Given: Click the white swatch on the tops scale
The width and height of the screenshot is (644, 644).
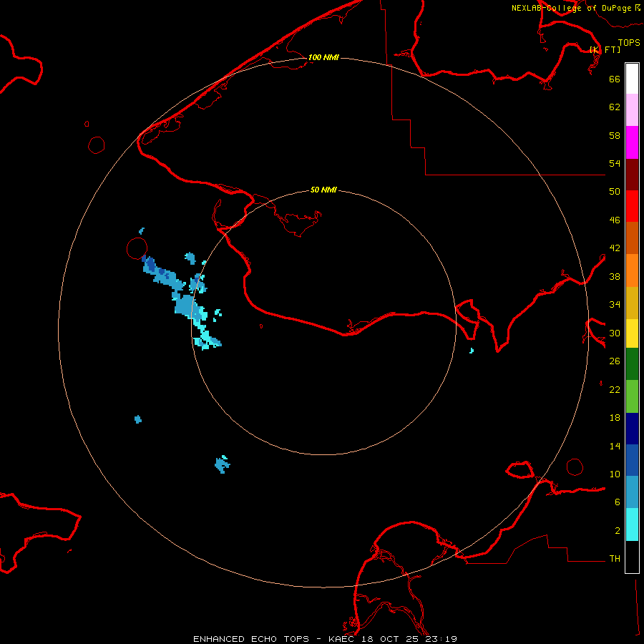Looking at the screenshot, I should tap(632, 79).
